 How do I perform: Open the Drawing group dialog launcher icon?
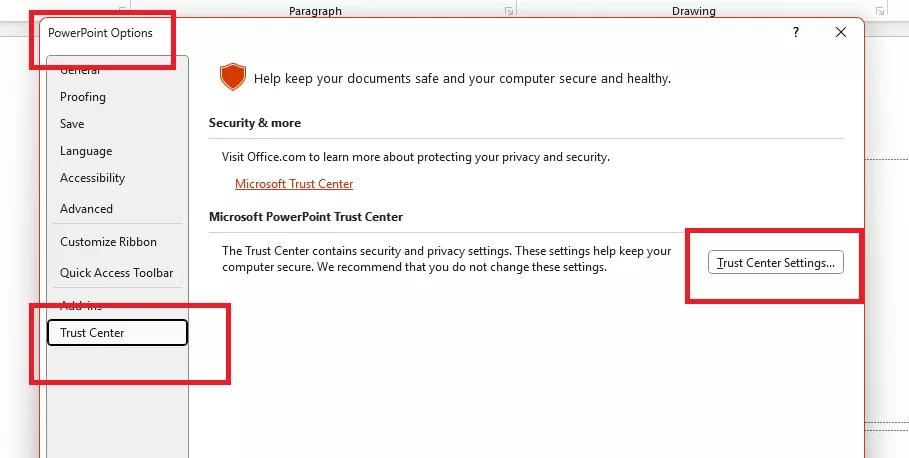click(880, 11)
